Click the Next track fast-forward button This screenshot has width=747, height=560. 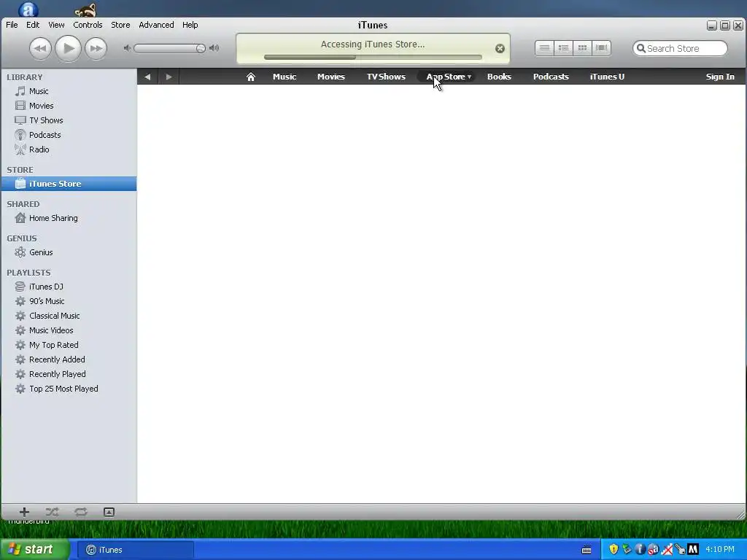[x=96, y=48]
